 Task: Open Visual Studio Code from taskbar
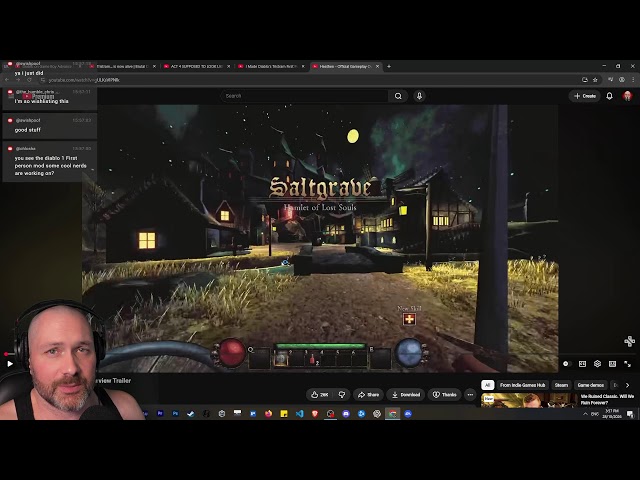[x=299, y=413]
